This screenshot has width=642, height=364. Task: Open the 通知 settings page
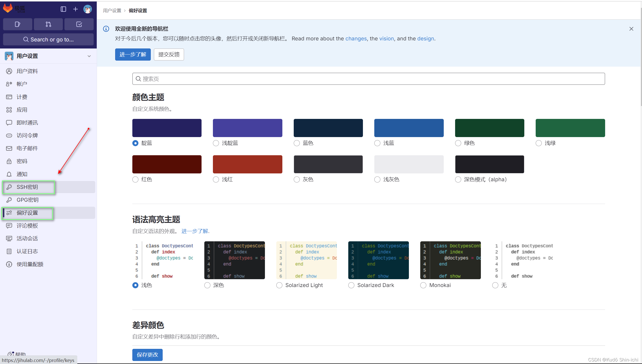point(22,174)
